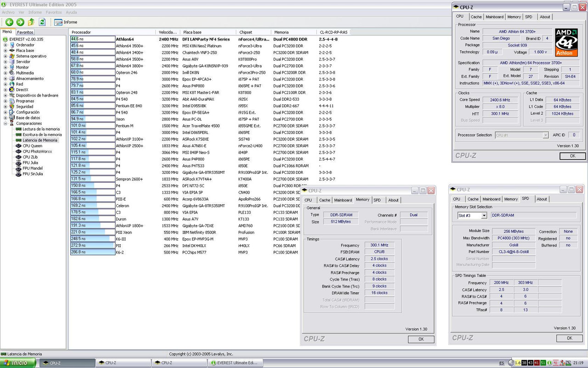
Task: Click the 21:19 system clock
Action: (578, 363)
